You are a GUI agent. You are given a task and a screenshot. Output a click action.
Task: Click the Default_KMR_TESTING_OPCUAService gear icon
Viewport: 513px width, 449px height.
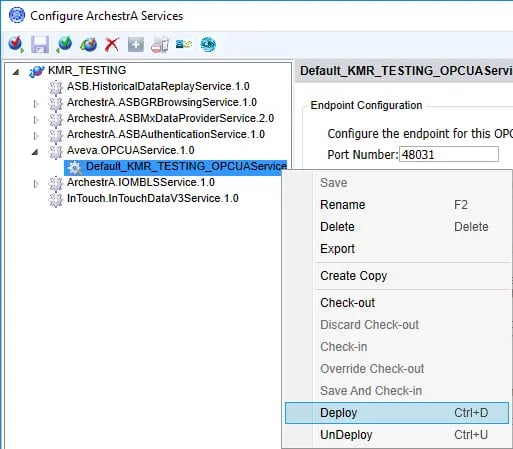(x=75, y=167)
